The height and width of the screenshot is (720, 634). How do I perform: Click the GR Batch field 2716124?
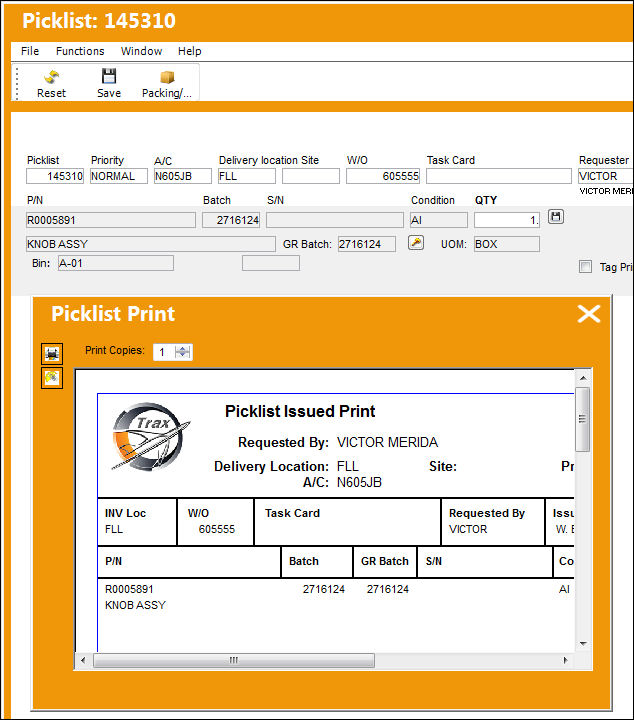point(367,244)
